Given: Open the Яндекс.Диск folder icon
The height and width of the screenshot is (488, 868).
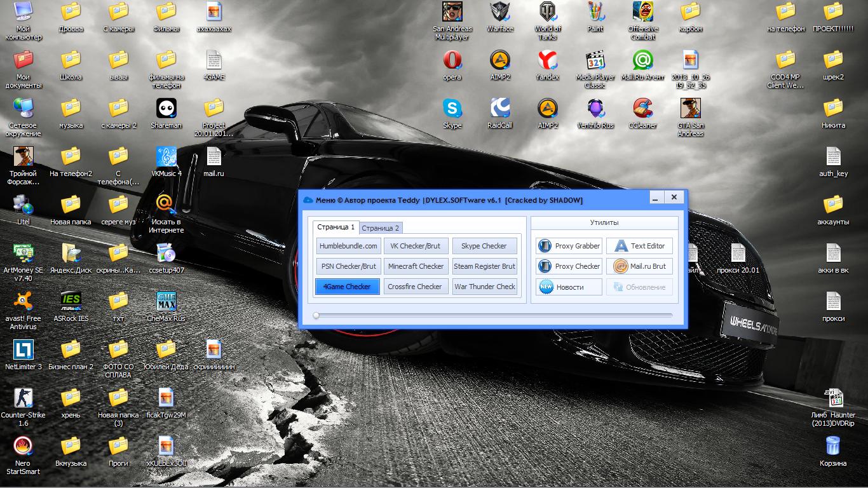Looking at the screenshot, I should click(71, 259).
